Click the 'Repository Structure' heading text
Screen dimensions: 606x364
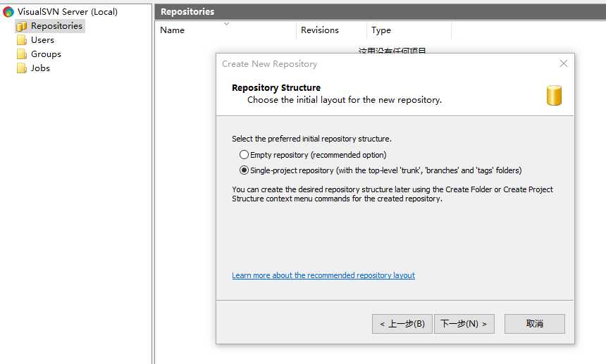pyautogui.click(x=276, y=87)
